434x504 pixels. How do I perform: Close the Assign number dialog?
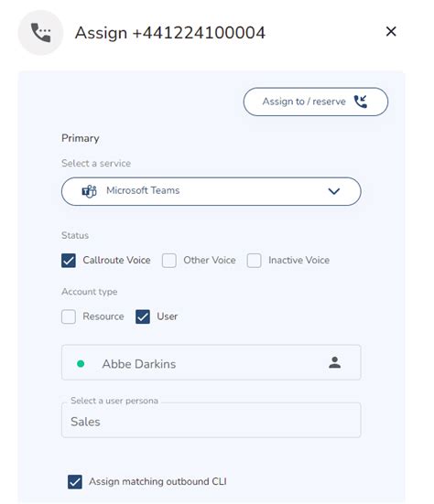391,31
